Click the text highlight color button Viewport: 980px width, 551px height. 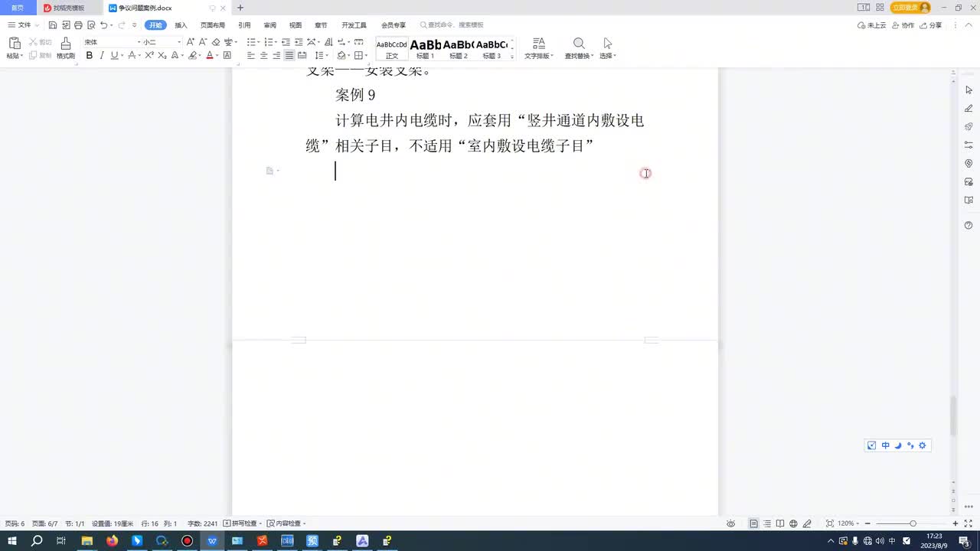pos(193,56)
